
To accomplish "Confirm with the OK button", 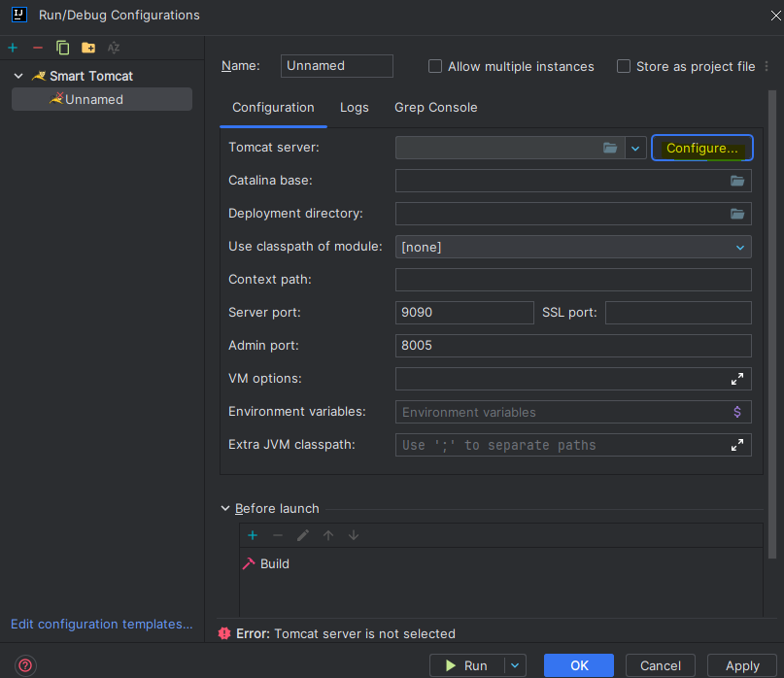I will click(x=579, y=665).
